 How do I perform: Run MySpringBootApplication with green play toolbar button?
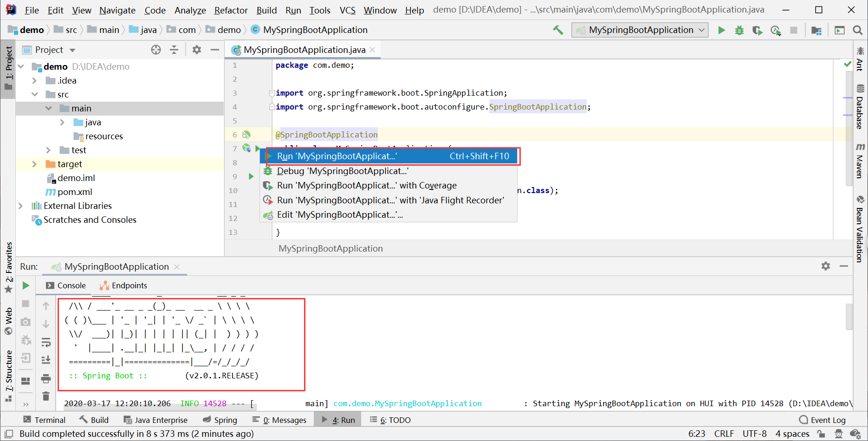721,30
